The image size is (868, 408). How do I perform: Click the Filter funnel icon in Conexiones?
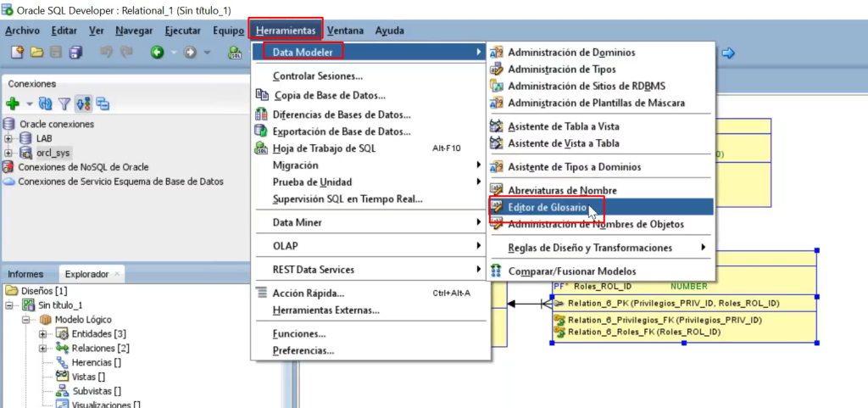click(64, 103)
